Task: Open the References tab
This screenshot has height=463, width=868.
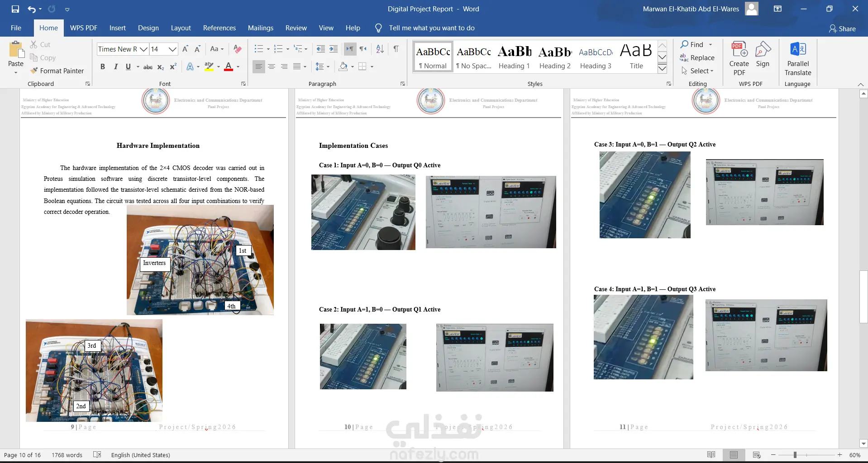Action: (219, 28)
